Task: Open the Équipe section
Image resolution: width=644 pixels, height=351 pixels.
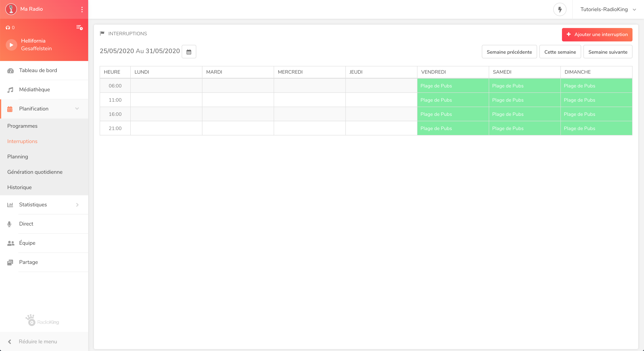Action: coord(44,243)
